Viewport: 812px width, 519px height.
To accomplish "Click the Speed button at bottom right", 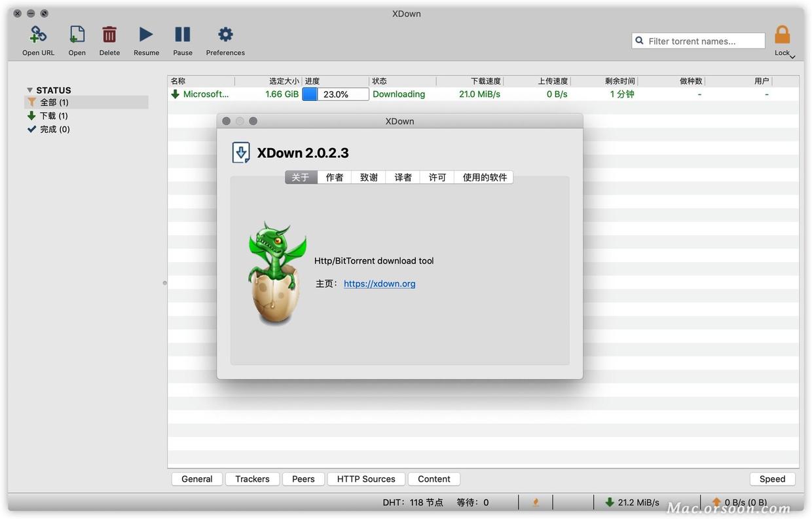I will (x=772, y=478).
